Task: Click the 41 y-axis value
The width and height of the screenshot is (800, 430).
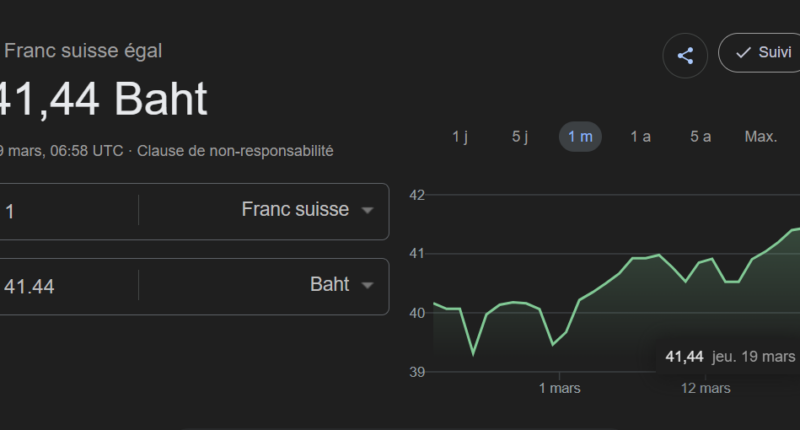Action: 417,254
